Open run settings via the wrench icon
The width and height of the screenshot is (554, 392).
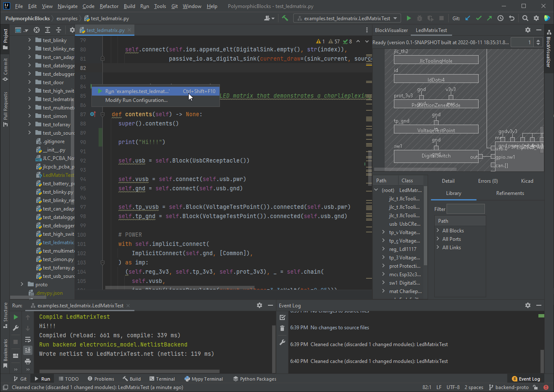click(16, 328)
